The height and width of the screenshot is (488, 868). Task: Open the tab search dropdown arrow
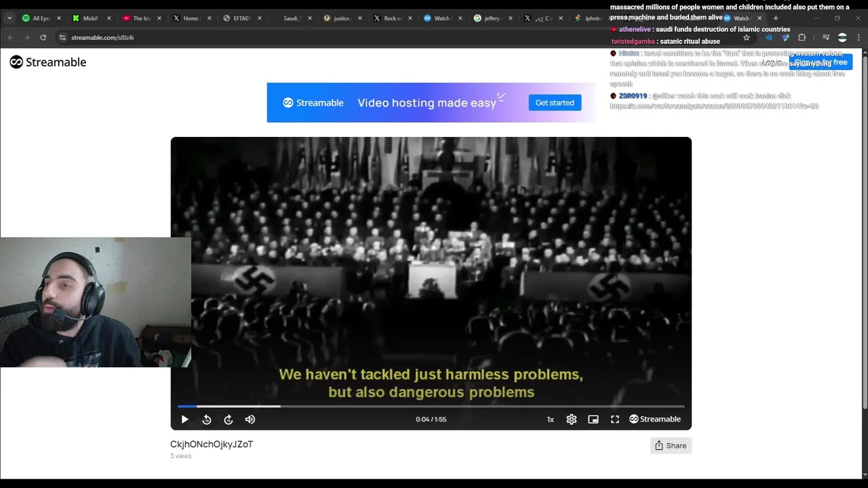[x=9, y=18]
